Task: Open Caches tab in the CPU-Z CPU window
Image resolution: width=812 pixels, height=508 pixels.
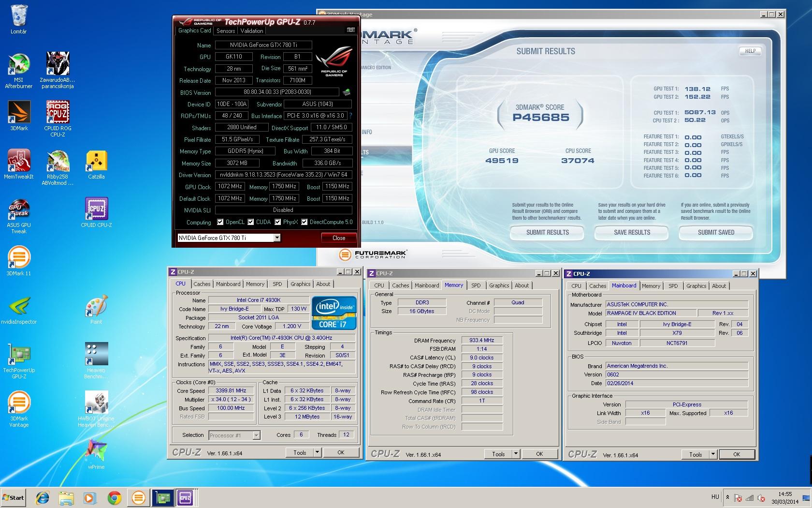Action: point(202,284)
